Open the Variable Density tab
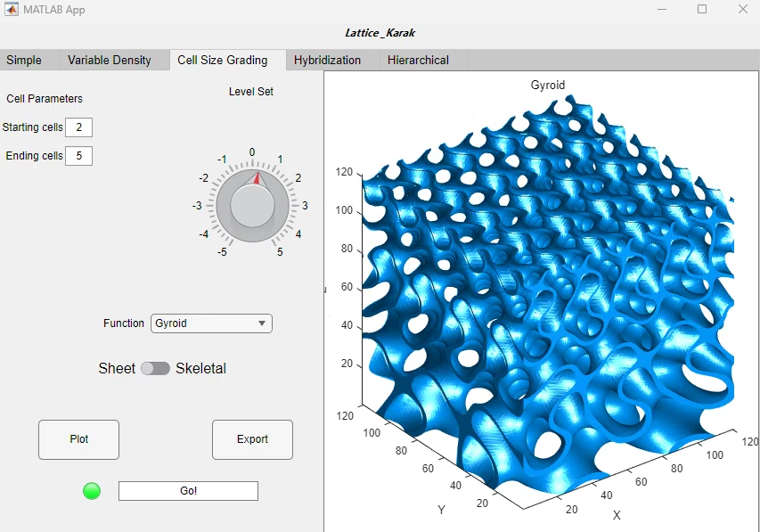This screenshot has width=760, height=532. pos(110,60)
